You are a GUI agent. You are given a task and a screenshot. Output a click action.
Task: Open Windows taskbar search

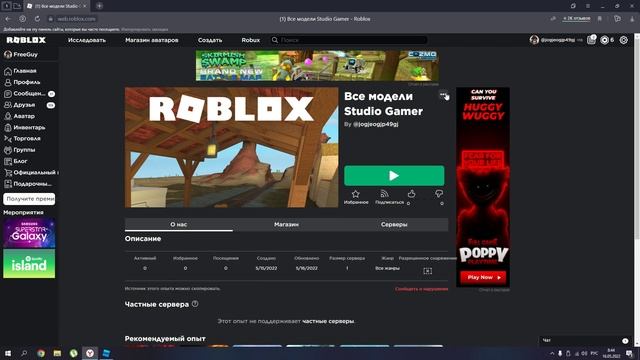coord(24,353)
